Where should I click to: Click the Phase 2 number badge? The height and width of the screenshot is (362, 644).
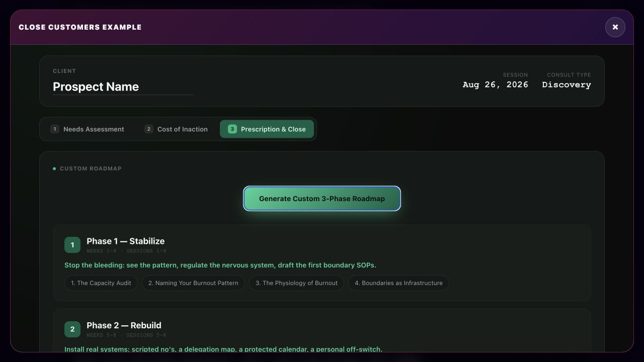72,329
